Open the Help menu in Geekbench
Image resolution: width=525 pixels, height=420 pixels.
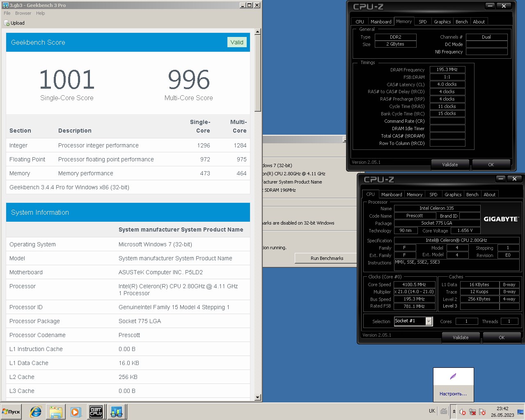click(x=40, y=13)
